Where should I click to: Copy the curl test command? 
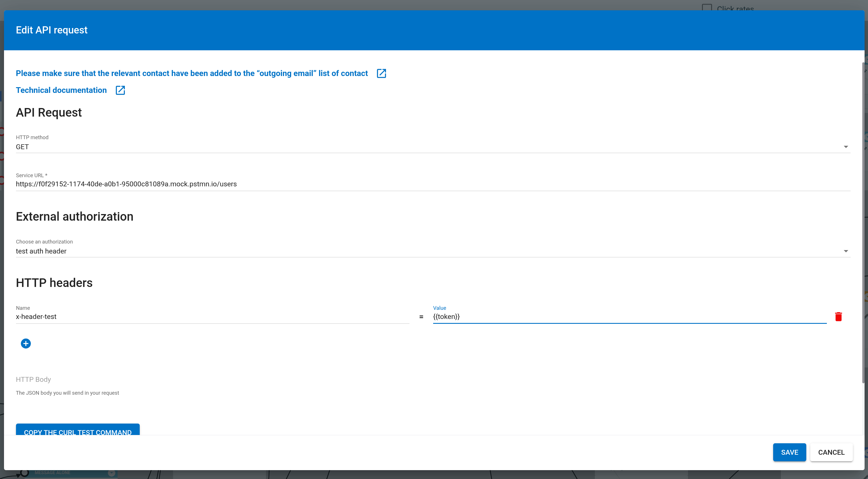(x=78, y=430)
